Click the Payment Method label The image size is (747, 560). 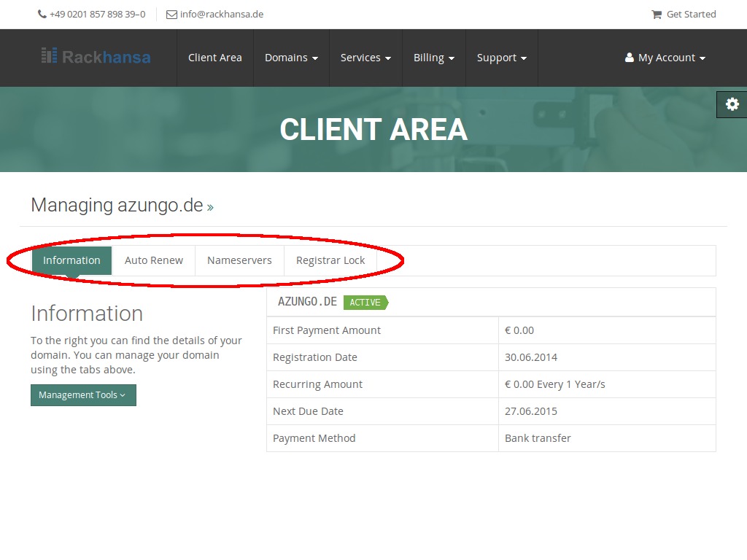(314, 438)
